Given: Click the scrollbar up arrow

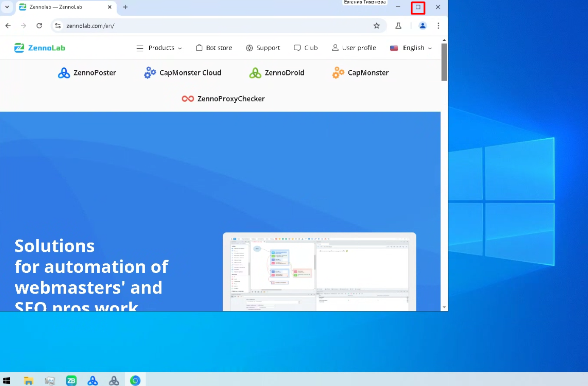Looking at the screenshot, I should pos(444,40).
